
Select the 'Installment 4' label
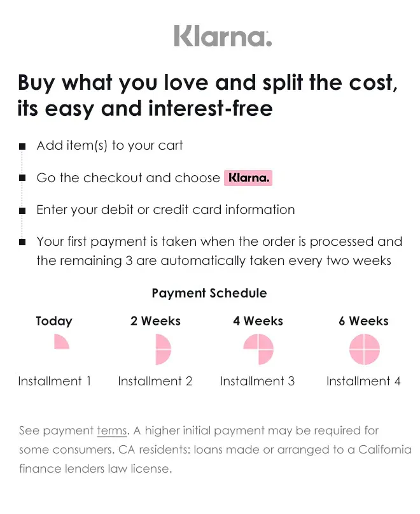pos(363,382)
